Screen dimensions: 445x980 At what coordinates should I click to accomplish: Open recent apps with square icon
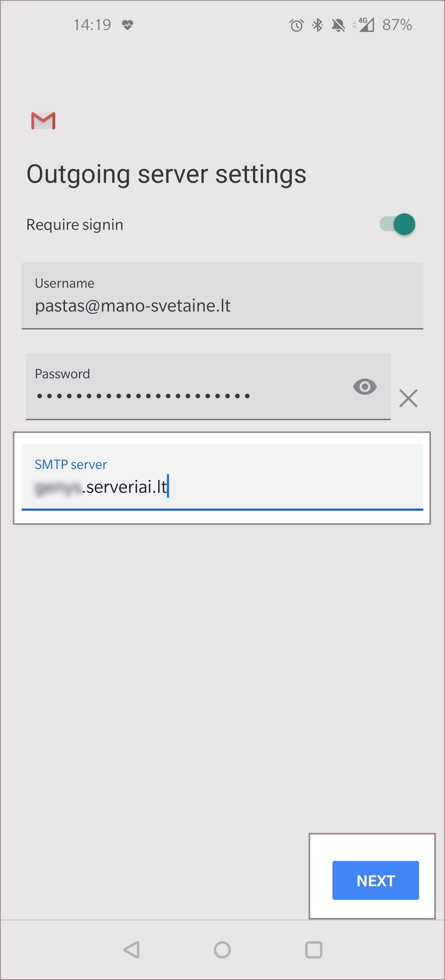click(314, 950)
